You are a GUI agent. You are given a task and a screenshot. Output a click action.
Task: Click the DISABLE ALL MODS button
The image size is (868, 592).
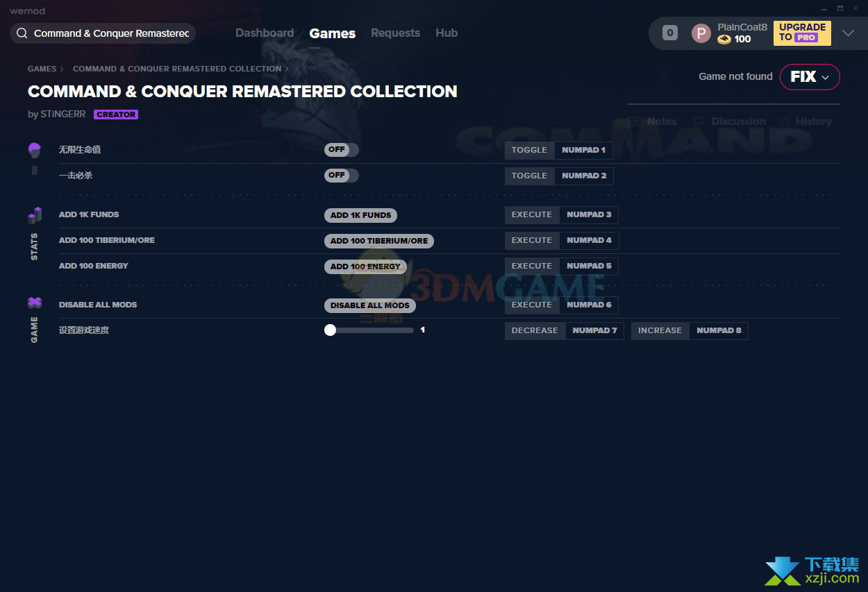pyautogui.click(x=370, y=305)
